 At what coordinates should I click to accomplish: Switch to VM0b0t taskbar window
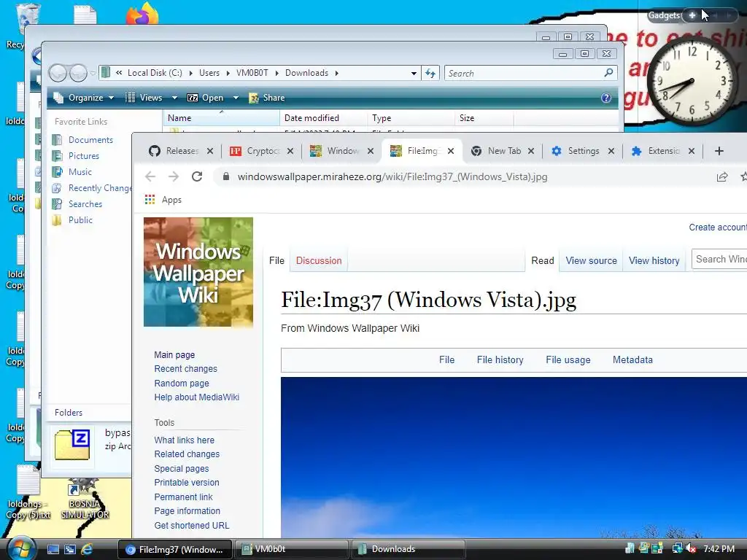coord(293,549)
